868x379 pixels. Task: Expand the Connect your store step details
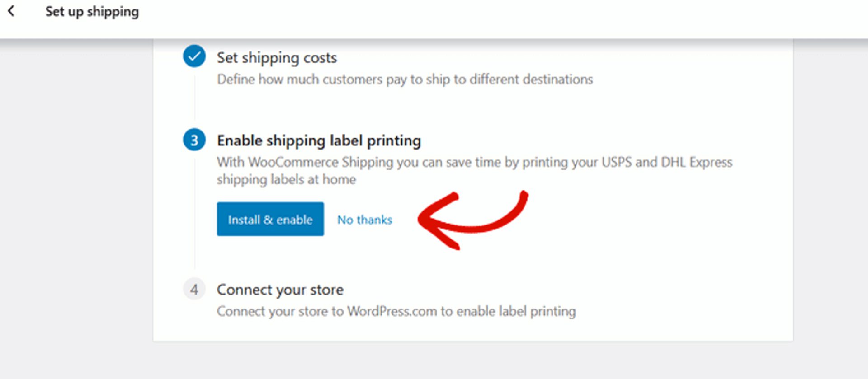(280, 290)
